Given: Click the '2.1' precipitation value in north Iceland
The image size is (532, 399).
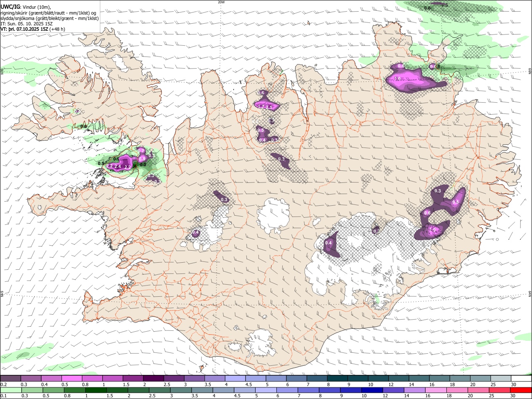Looking at the screenshot, I should coord(269,107).
